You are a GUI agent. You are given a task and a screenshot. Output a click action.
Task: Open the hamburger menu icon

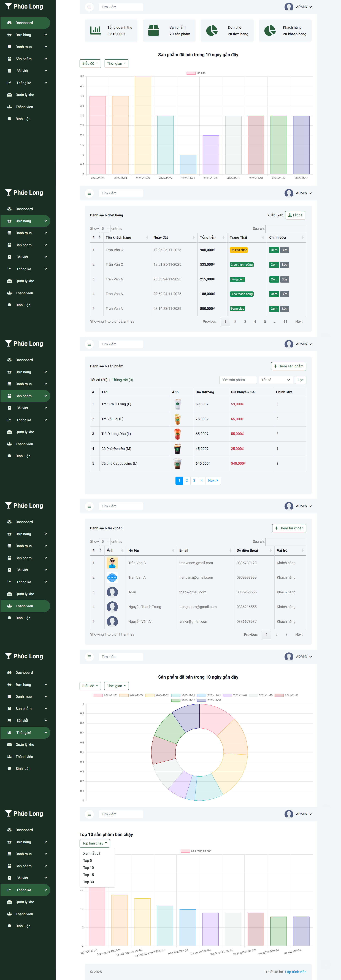pyautogui.click(x=89, y=7)
